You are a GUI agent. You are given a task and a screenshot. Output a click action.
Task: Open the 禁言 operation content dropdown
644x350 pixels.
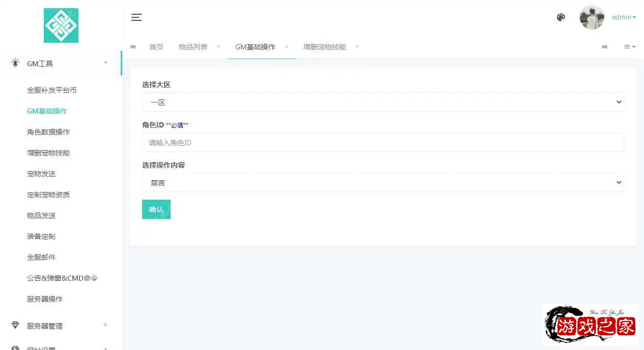point(382,182)
